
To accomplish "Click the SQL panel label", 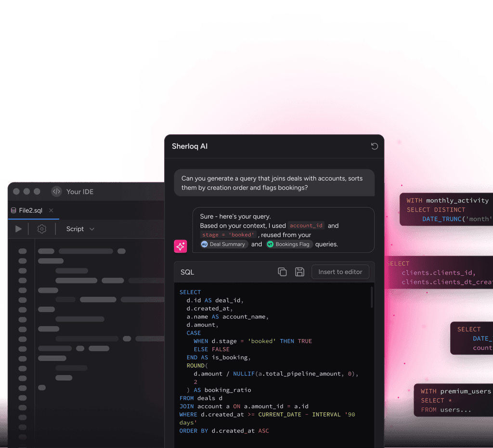I will click(x=187, y=271).
